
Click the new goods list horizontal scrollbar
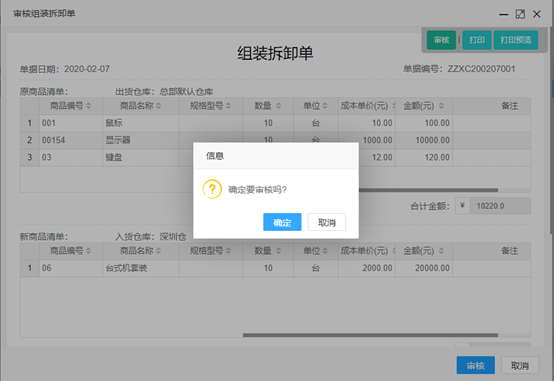[x=370, y=335]
